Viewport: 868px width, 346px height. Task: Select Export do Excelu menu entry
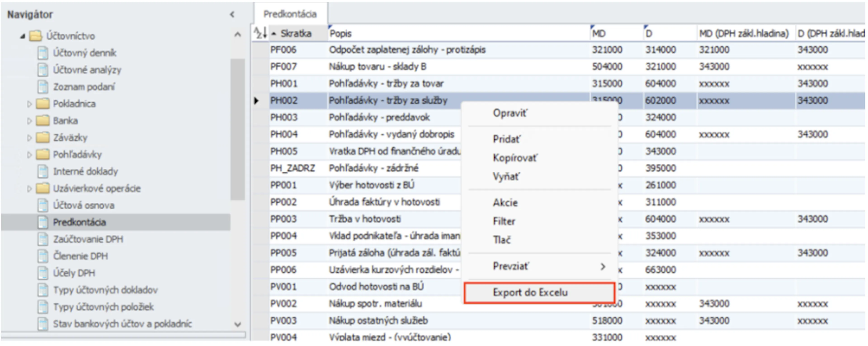(539, 292)
